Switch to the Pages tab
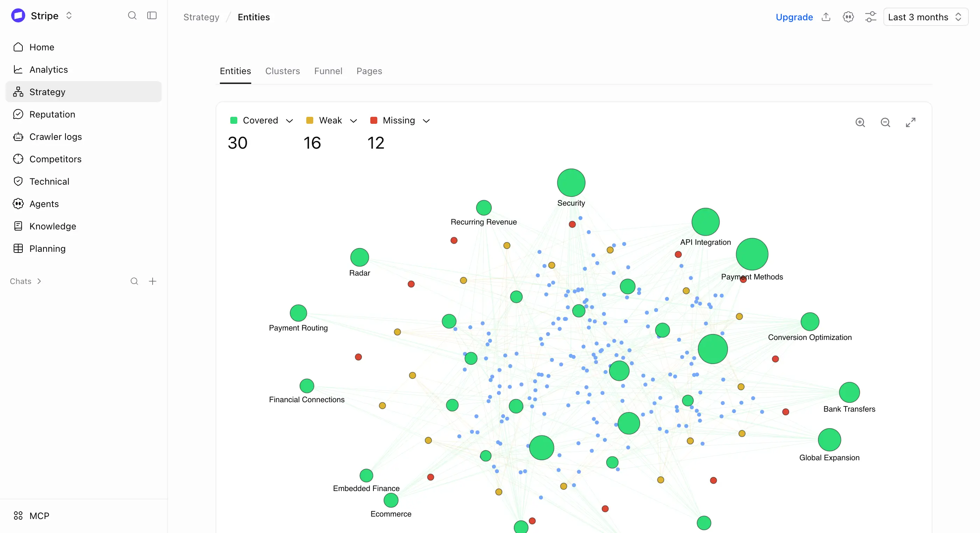The height and width of the screenshot is (533, 980). pyautogui.click(x=369, y=71)
